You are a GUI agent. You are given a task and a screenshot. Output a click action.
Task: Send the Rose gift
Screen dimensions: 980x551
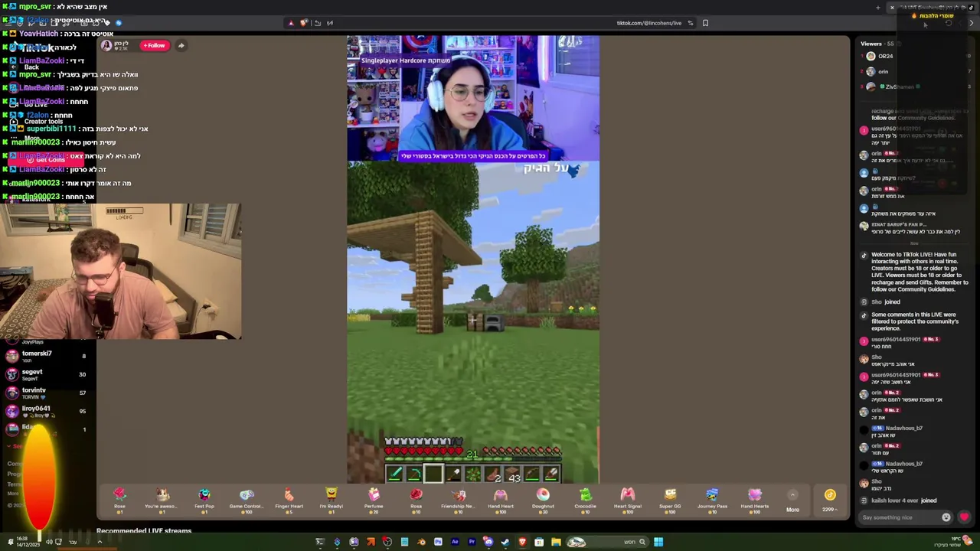(x=119, y=500)
